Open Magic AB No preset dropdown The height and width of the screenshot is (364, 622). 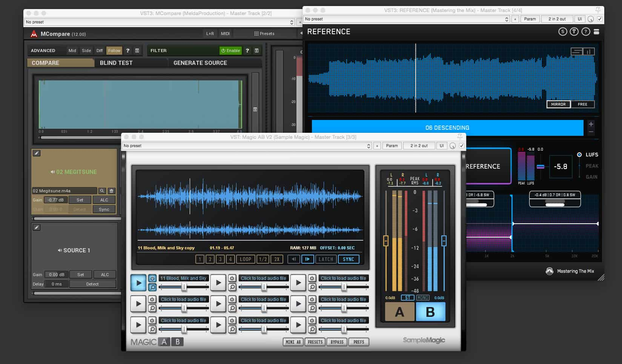click(x=247, y=146)
